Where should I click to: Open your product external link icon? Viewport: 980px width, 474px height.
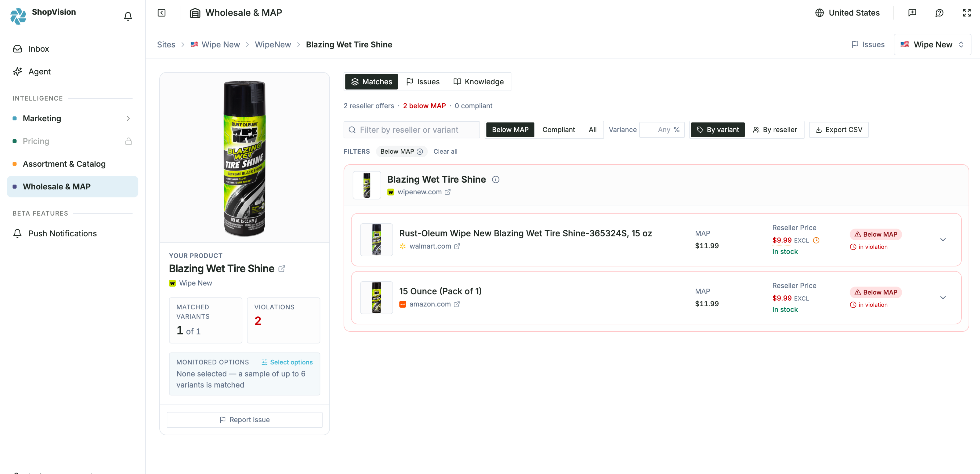click(282, 269)
